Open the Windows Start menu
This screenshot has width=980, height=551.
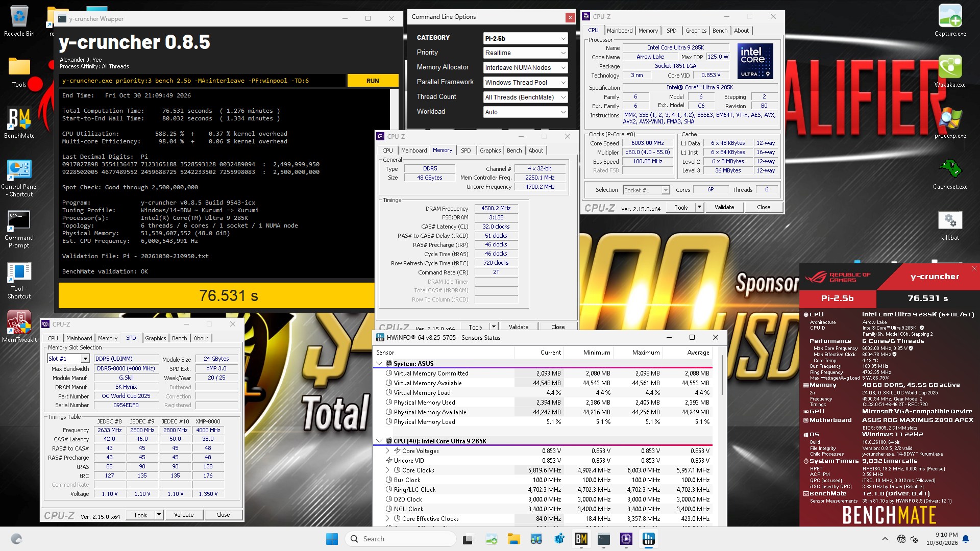point(332,539)
